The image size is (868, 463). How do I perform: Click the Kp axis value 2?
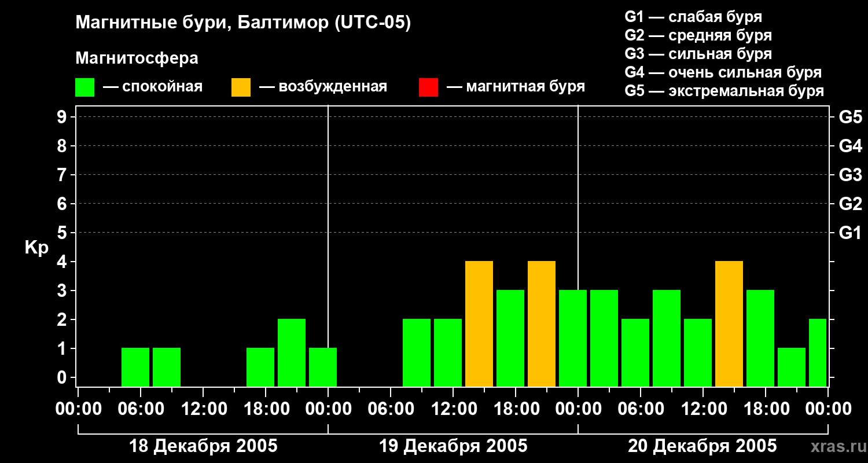click(63, 319)
